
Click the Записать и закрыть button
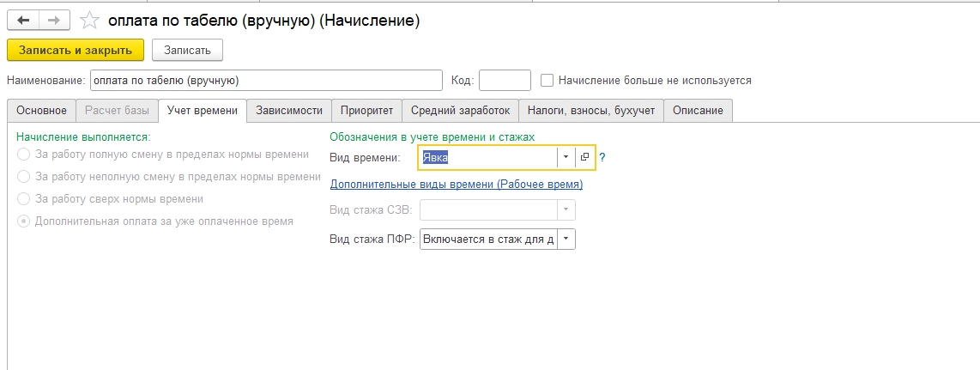coord(76,51)
